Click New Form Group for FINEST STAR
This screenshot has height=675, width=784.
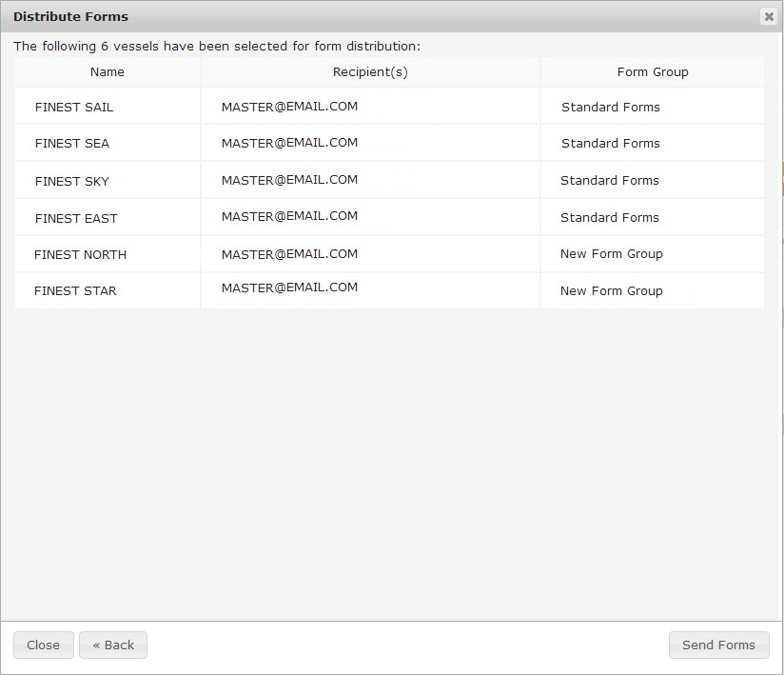(x=611, y=290)
